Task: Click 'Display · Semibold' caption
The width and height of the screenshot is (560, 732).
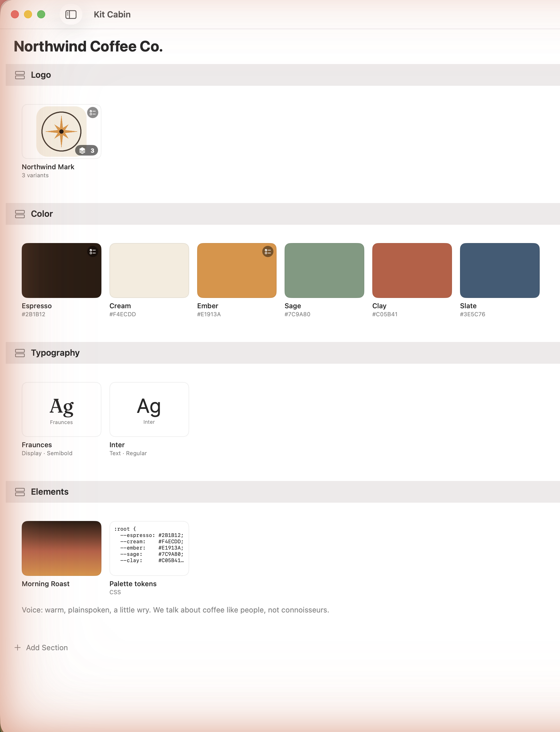Action: pos(47,453)
